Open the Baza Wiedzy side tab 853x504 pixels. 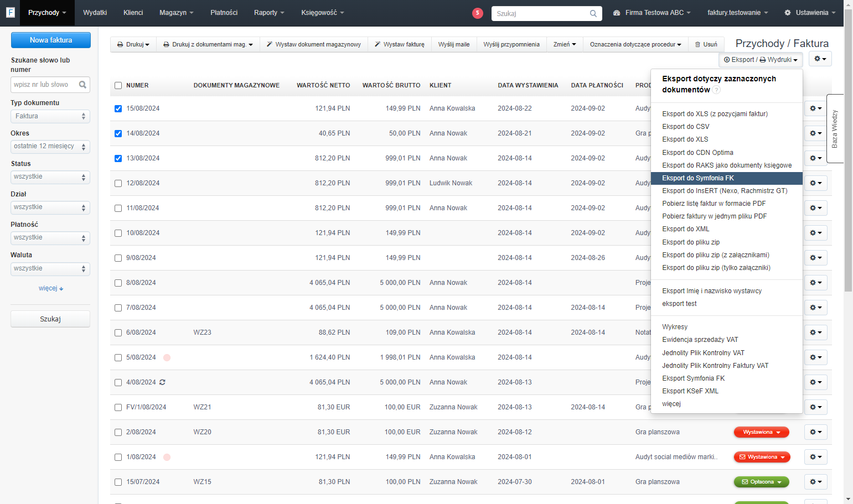pos(835,128)
